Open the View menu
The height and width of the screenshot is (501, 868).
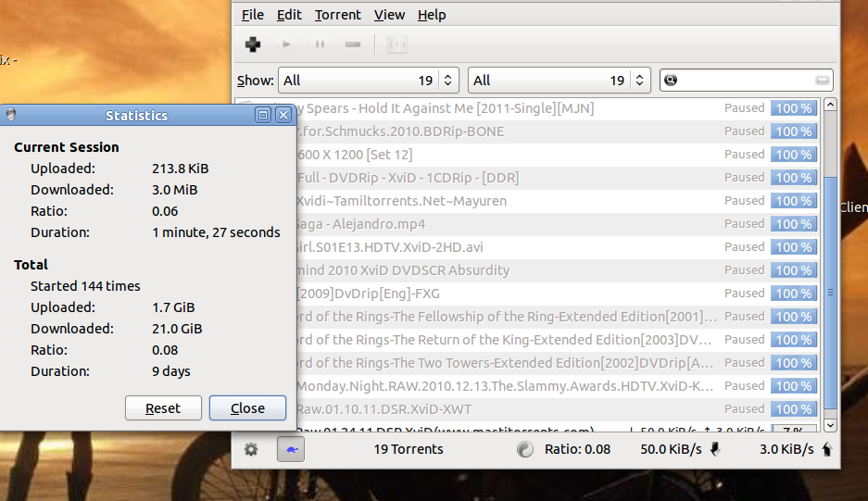point(389,15)
